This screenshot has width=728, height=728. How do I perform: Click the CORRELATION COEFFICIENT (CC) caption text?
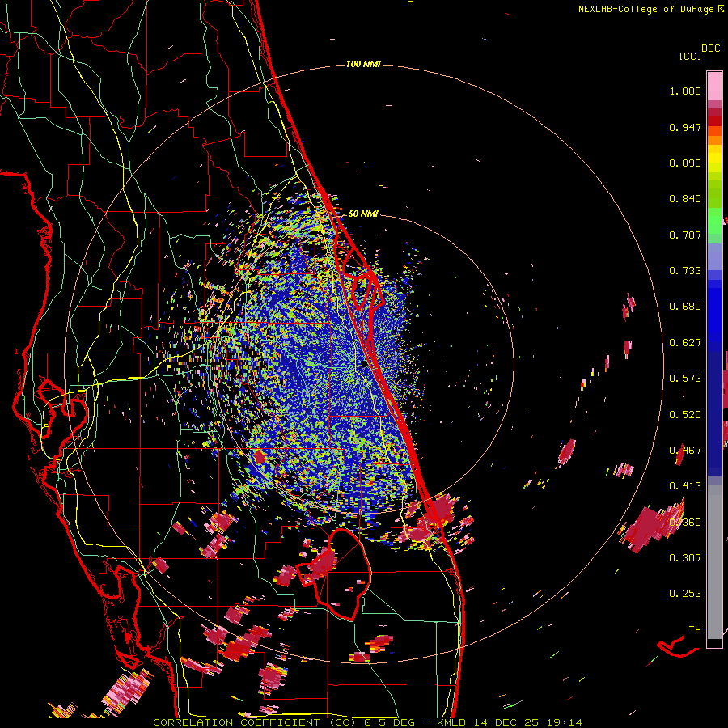point(255,722)
